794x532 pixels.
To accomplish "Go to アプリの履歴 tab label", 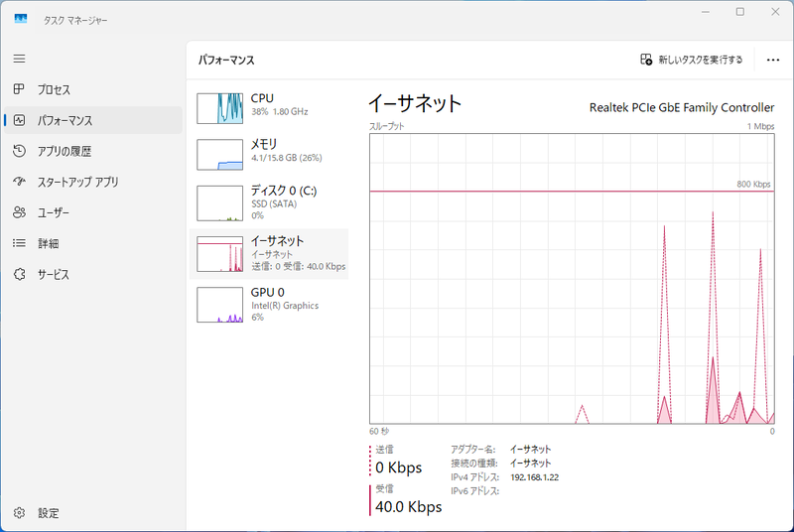I will point(65,151).
